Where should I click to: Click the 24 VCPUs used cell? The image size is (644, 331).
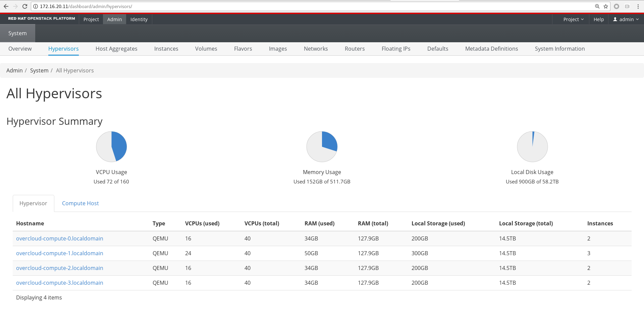[x=188, y=253]
